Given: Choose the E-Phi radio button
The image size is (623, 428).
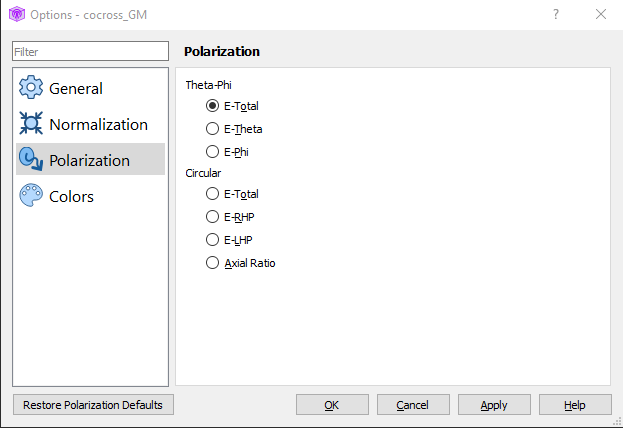Looking at the screenshot, I should pos(212,151).
